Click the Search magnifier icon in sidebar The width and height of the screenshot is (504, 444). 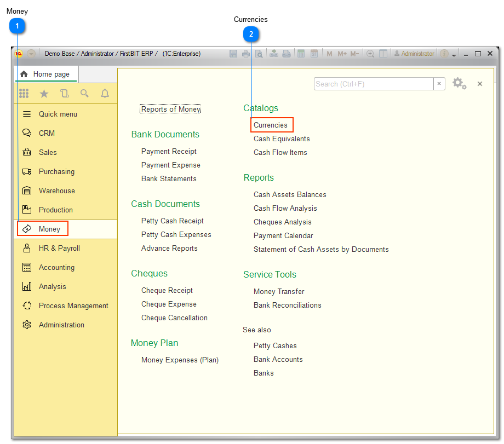pos(84,93)
